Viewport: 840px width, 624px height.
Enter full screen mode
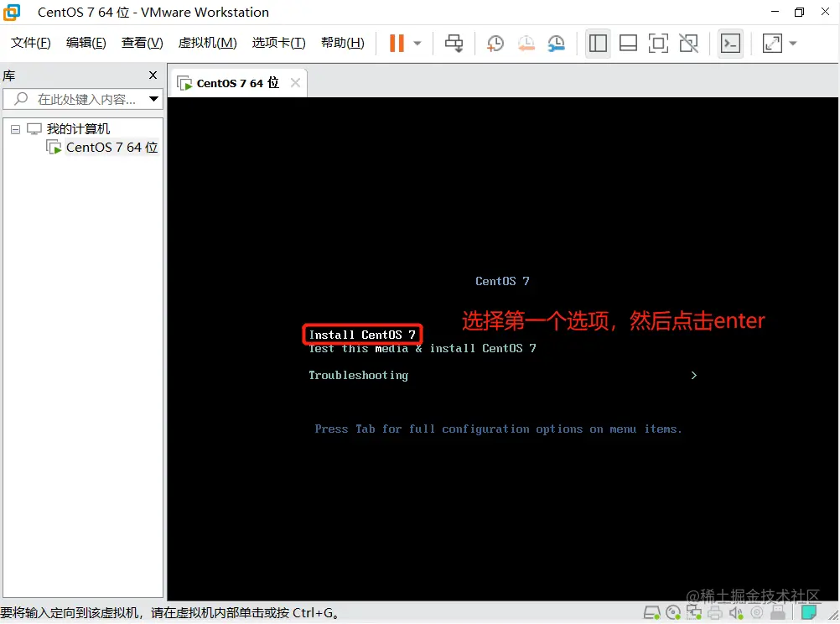coord(658,43)
